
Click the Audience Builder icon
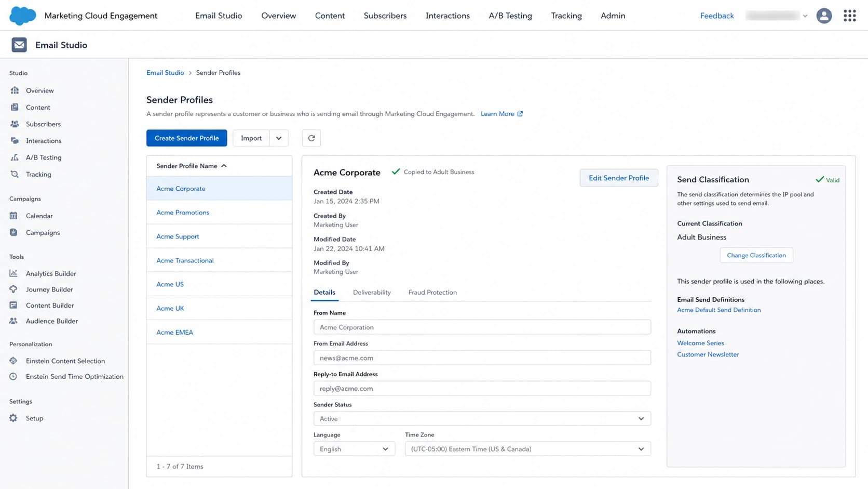coord(13,321)
